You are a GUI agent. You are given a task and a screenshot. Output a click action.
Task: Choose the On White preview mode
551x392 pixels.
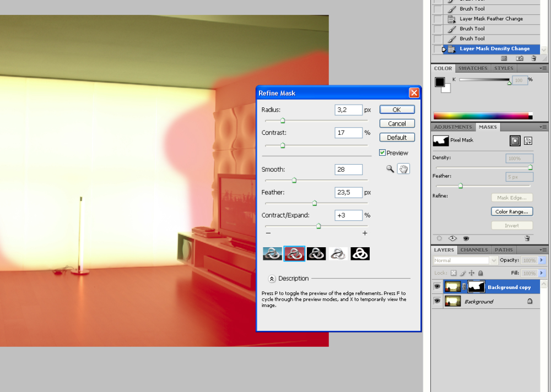338,253
